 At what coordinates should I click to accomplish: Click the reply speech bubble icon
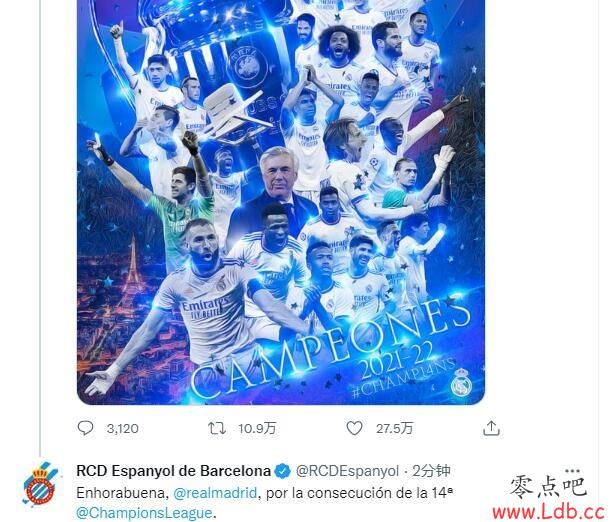point(85,428)
